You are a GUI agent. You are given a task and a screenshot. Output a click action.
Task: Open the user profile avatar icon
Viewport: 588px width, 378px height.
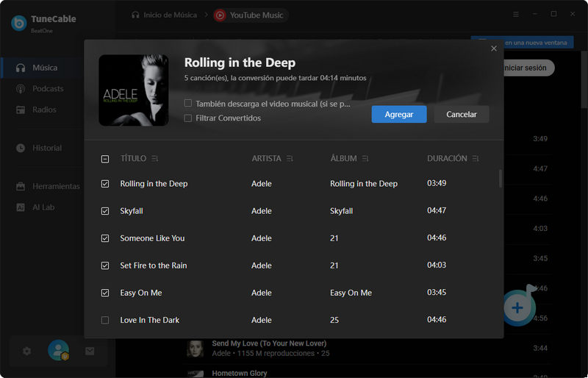58,351
